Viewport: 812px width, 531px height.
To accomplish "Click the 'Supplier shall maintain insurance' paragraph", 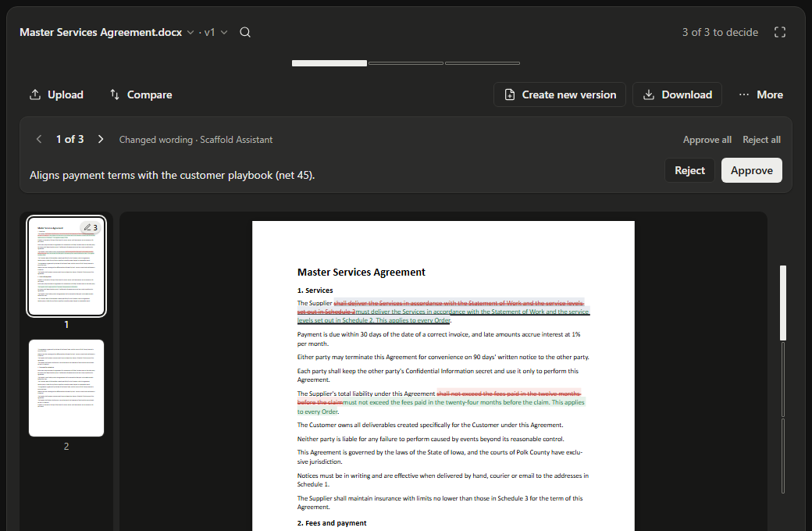I will click(x=440, y=503).
